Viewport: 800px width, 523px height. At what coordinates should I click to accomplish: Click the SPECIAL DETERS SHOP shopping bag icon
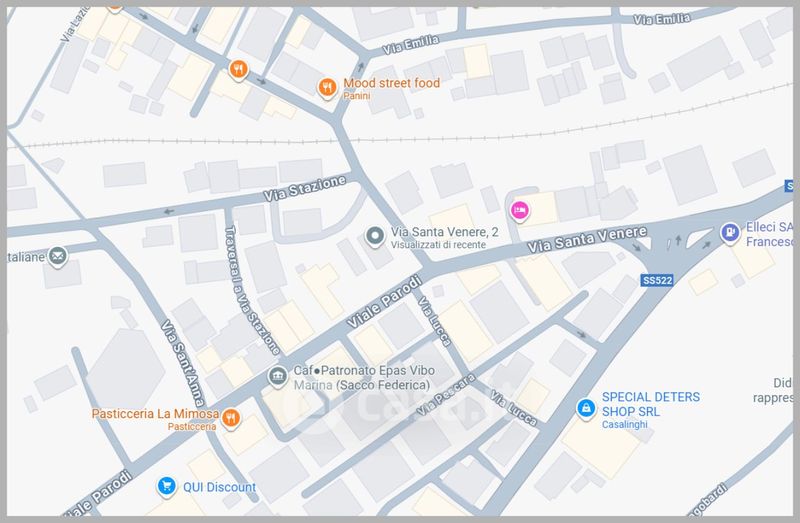tap(585, 408)
